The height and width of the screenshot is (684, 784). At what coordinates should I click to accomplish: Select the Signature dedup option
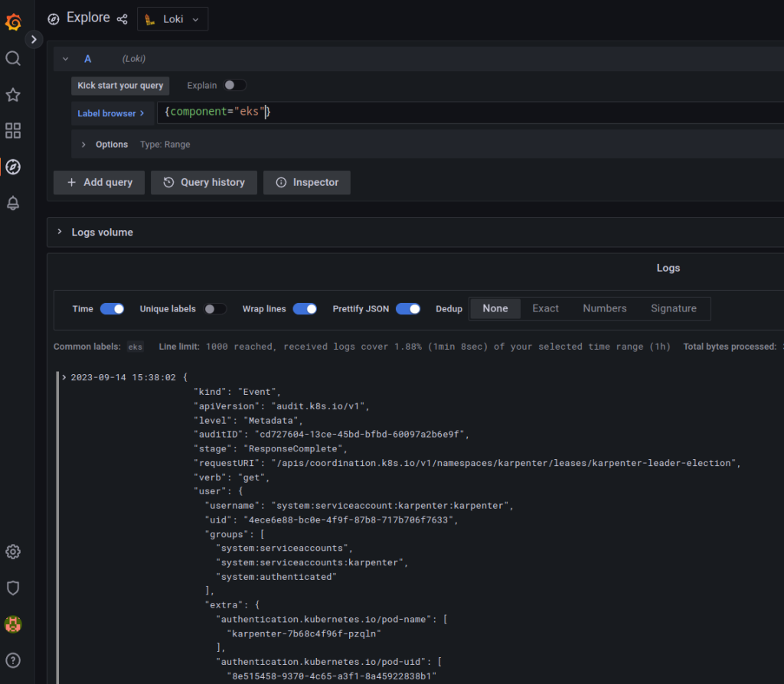point(674,308)
